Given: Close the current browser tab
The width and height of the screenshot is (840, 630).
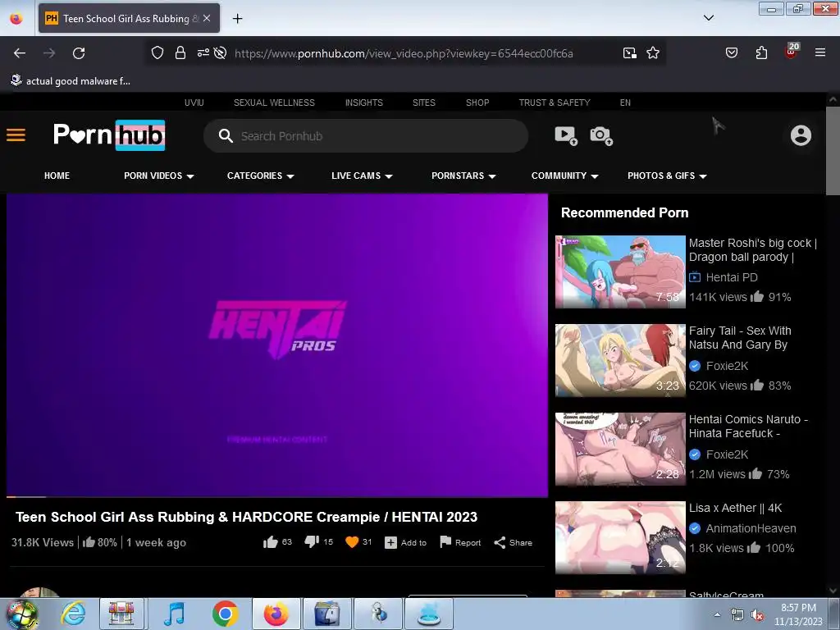Looking at the screenshot, I should (207, 18).
